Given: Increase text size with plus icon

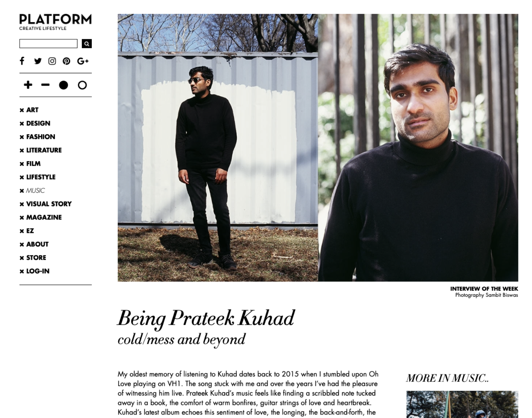Looking at the screenshot, I should click(28, 85).
